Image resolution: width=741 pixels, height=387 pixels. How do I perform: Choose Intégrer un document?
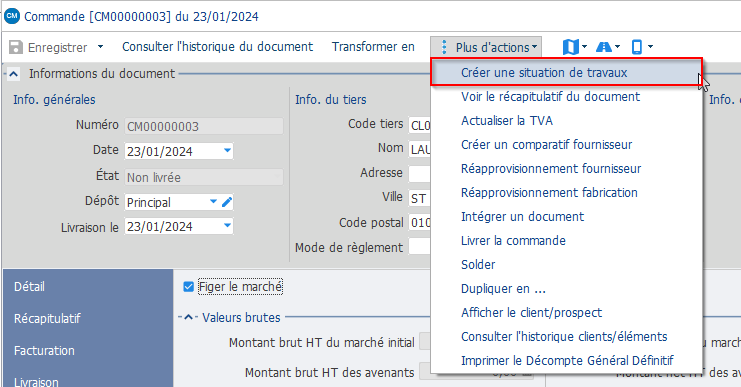coord(566,217)
